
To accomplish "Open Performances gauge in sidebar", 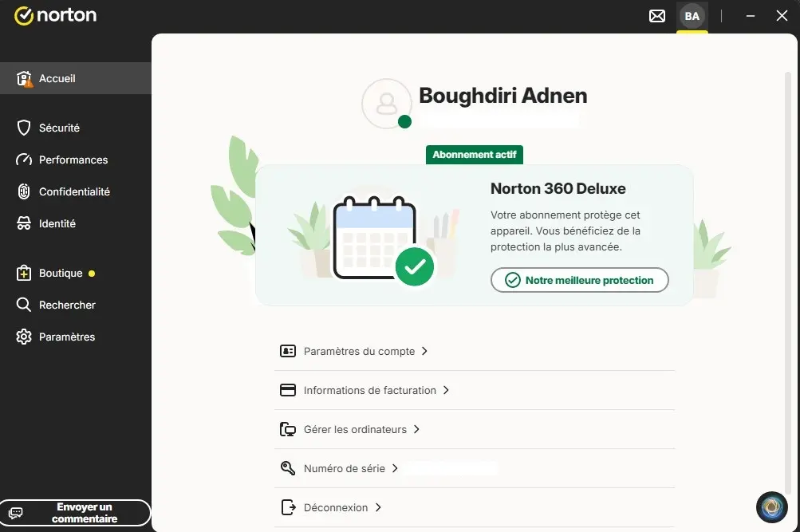I will 24,160.
